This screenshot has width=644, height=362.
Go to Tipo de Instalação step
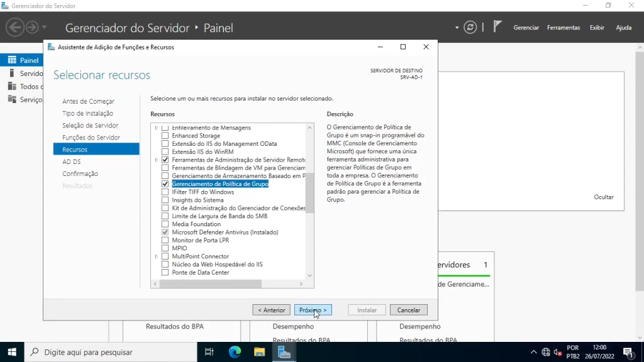(87, 113)
